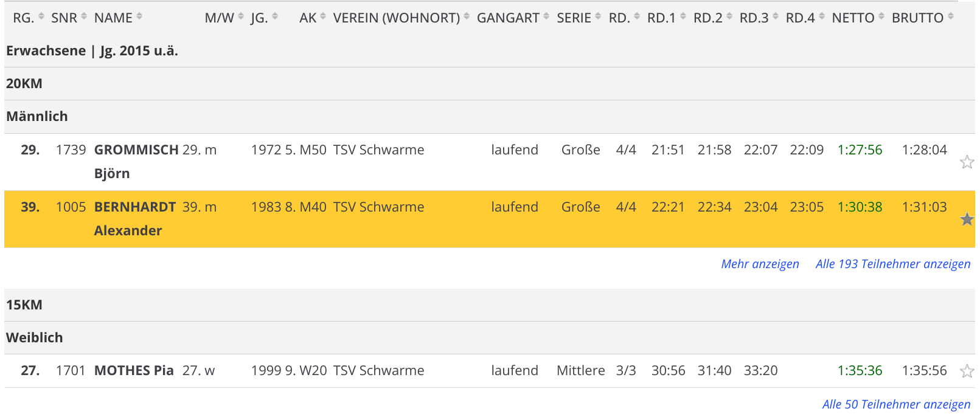Sort results by RG. column arrows
The width and height of the screenshot is (980, 414).
click(41, 17)
